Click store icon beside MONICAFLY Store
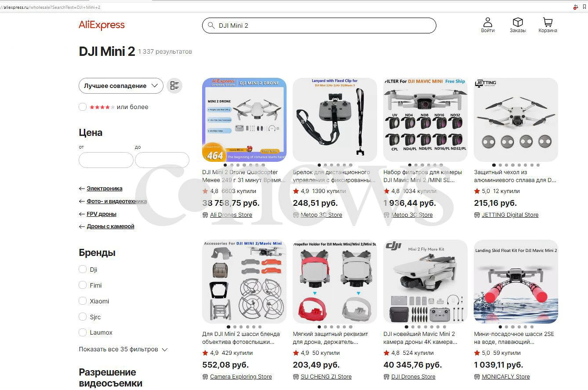The width and height of the screenshot is (588, 390). (x=477, y=377)
